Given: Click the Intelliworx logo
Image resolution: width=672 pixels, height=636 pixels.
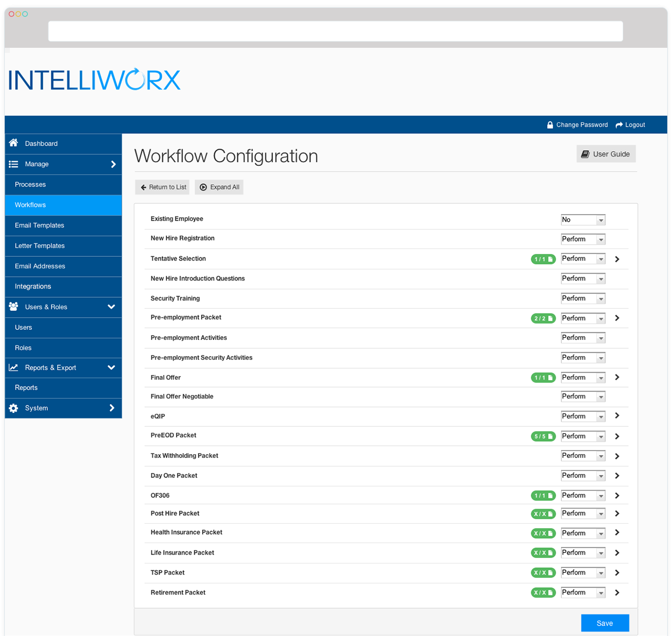Looking at the screenshot, I should pos(94,79).
